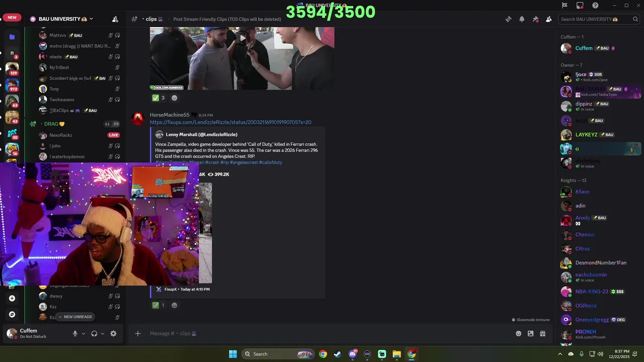Viewport: 644px width, 362px height.
Task: Open the Discord inbox icon
Action: click(x=580, y=6)
